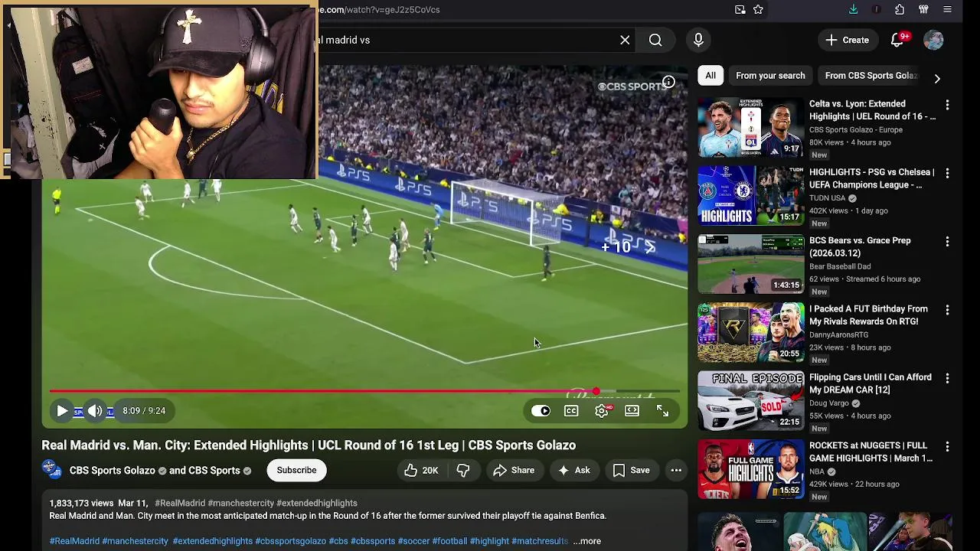The height and width of the screenshot is (551, 980).
Task: Search with your voice microphone button
Action: pos(698,40)
